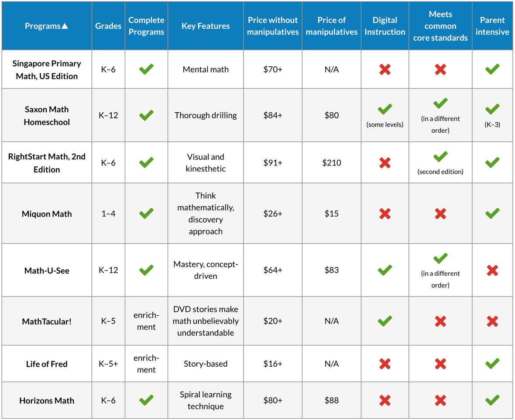Click Singapore Primary Math digital instruction red X
The image size is (515, 420).
[385, 69]
